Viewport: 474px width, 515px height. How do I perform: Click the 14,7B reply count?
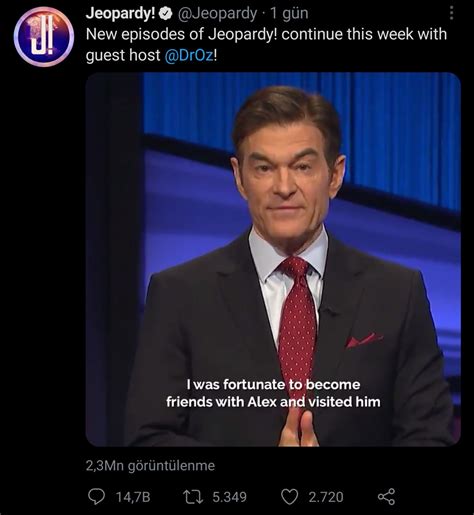(x=133, y=497)
